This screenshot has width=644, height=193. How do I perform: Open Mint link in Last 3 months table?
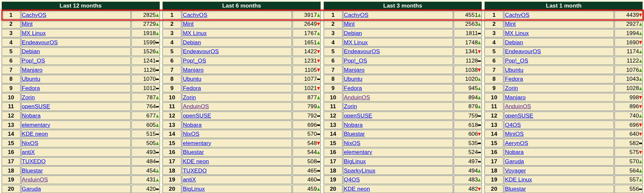[349, 24]
